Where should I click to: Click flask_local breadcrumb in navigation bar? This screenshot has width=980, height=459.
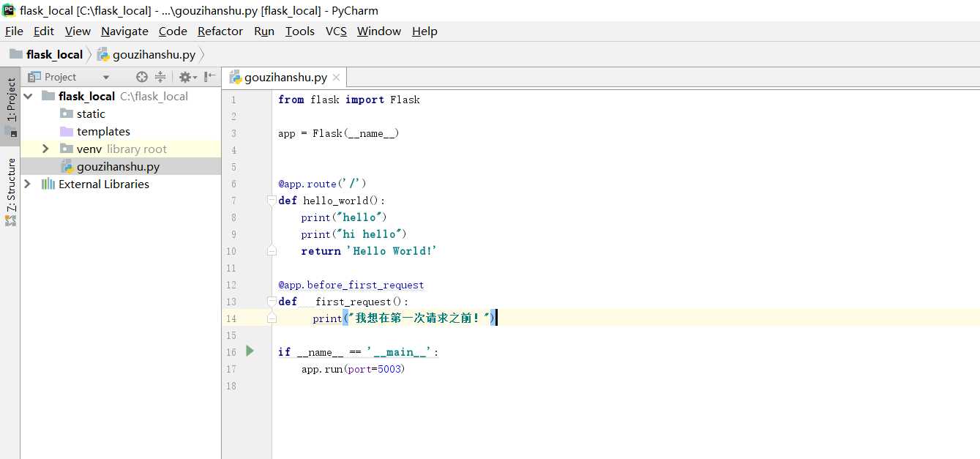click(47, 54)
